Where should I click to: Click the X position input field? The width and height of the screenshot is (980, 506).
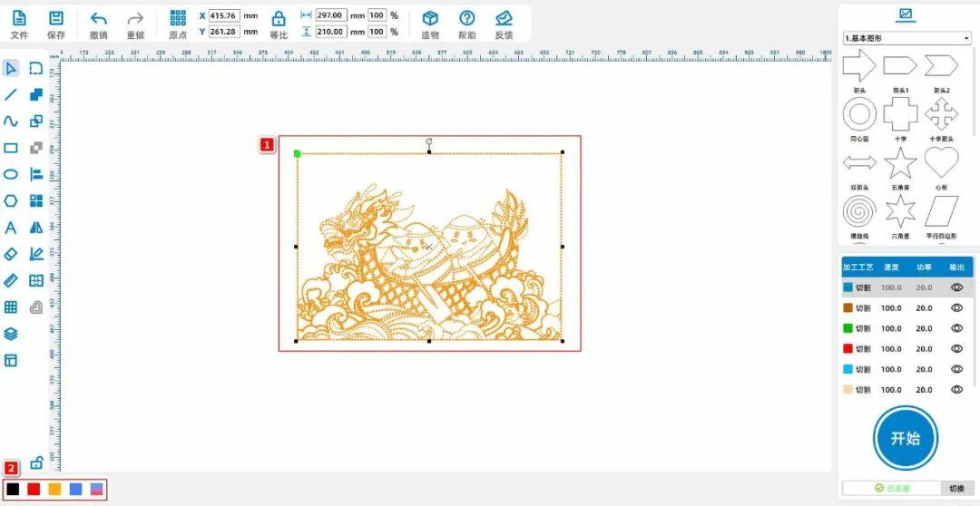[x=223, y=15]
